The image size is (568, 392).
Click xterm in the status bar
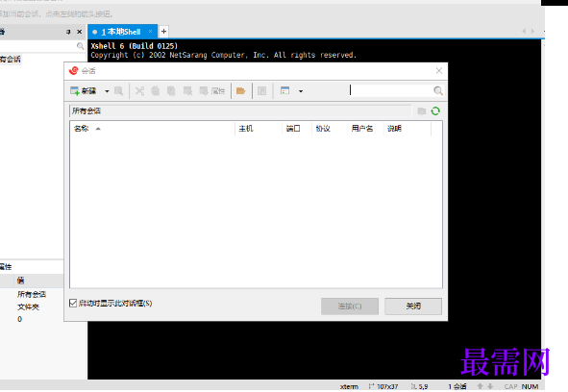pos(349,386)
